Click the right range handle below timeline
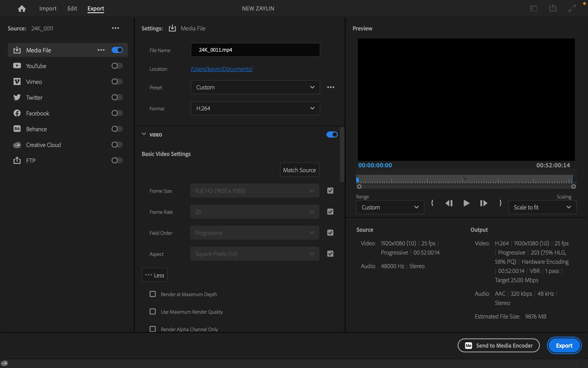 pos(573,187)
